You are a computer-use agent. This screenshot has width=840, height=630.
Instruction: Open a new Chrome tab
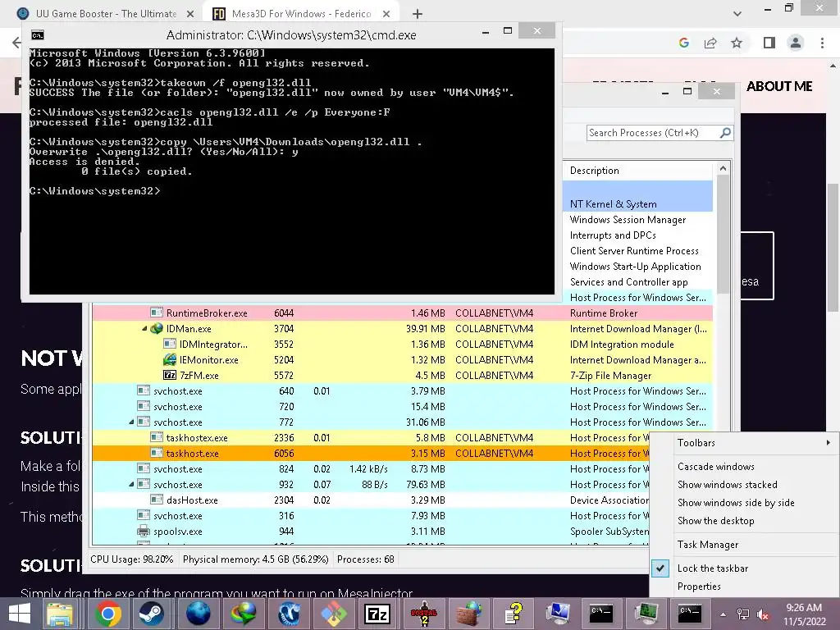pyautogui.click(x=418, y=14)
